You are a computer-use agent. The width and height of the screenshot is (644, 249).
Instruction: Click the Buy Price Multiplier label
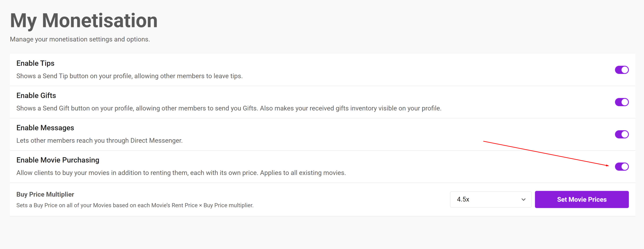pos(45,194)
